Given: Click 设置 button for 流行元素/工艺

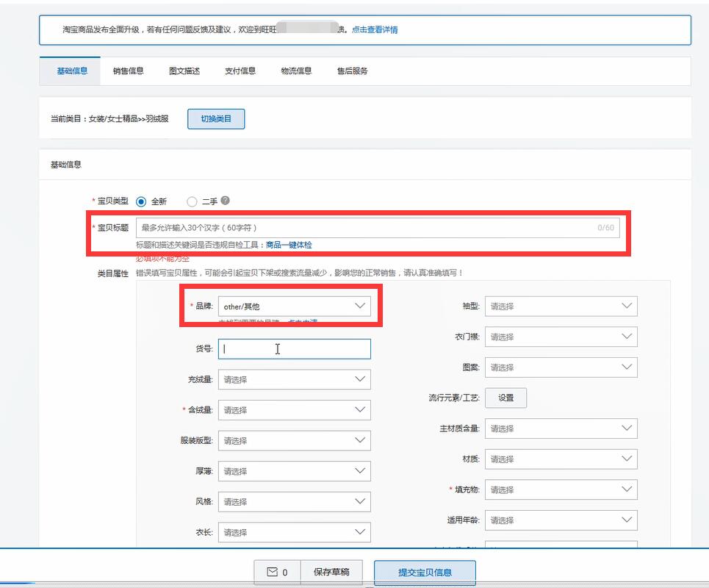Looking at the screenshot, I should [x=505, y=398].
